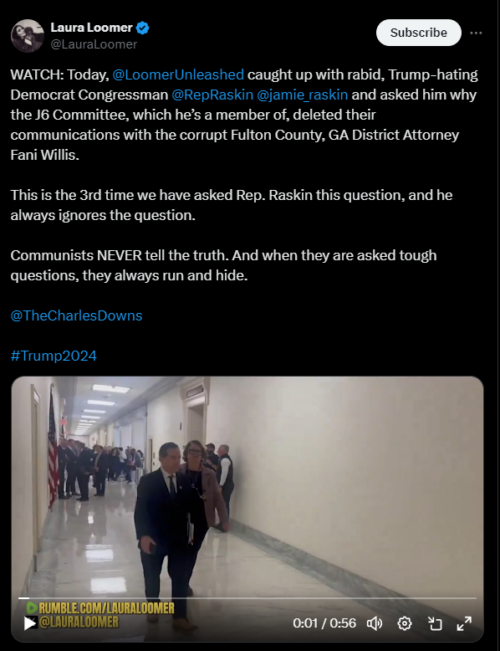Open the three-dot more options menu
Image resolution: width=500 pixels, height=651 pixels.
pyautogui.click(x=476, y=33)
